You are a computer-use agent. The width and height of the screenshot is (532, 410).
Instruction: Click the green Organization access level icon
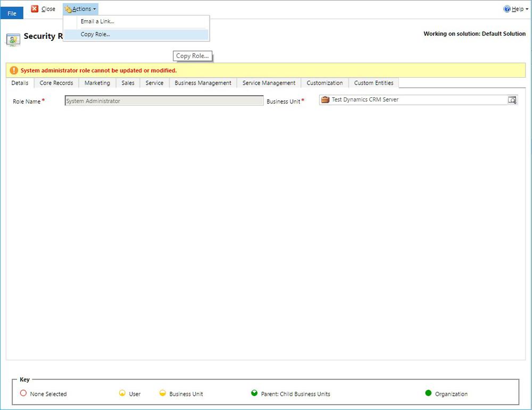point(428,392)
